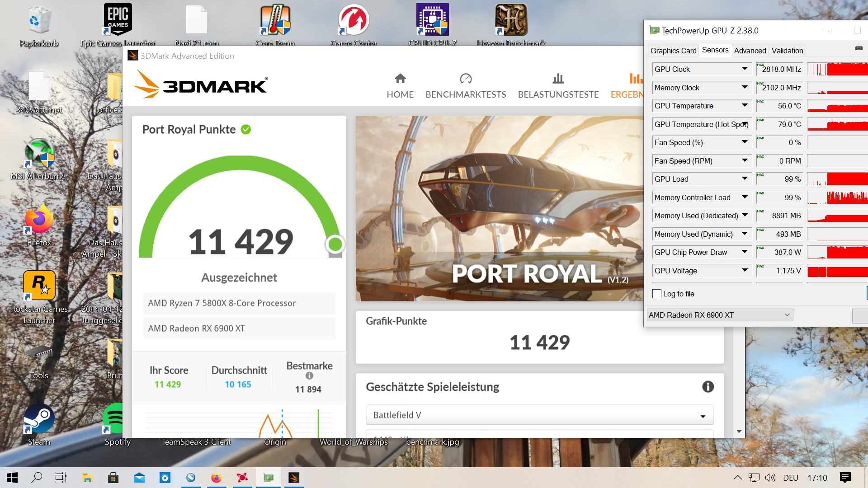The height and width of the screenshot is (488, 868).
Task: Show hidden tray icons chevron
Action: [737, 478]
